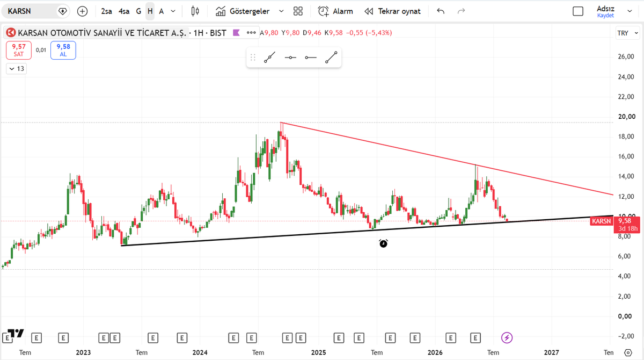Open the layout setup square icon
The height and width of the screenshot is (360, 644).
[x=578, y=11]
